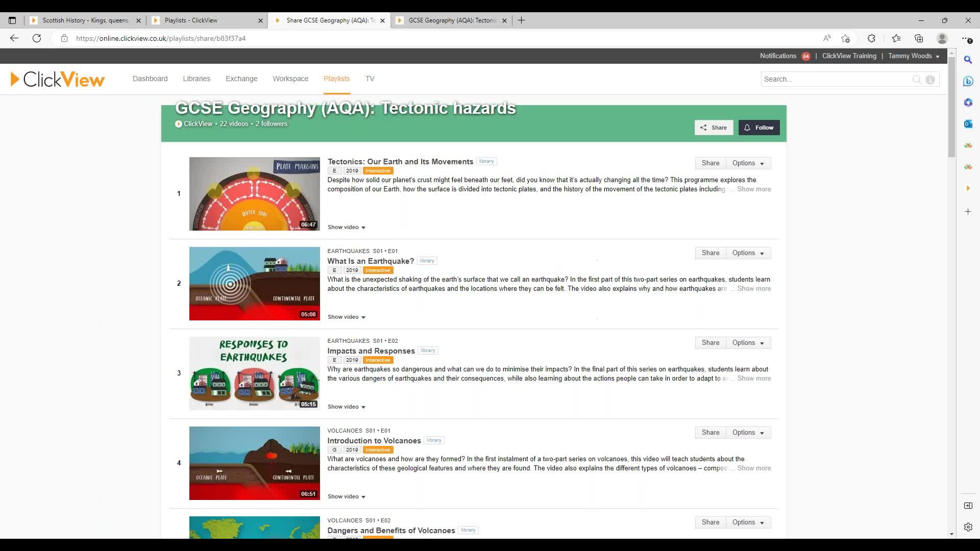Open the ClickView Training link
The width and height of the screenshot is (980, 551).
pyautogui.click(x=849, y=56)
